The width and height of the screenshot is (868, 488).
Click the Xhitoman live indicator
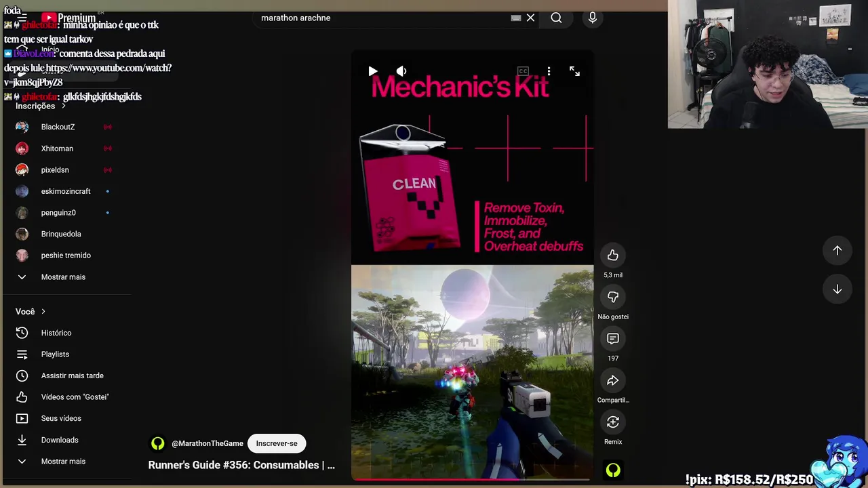pos(107,148)
